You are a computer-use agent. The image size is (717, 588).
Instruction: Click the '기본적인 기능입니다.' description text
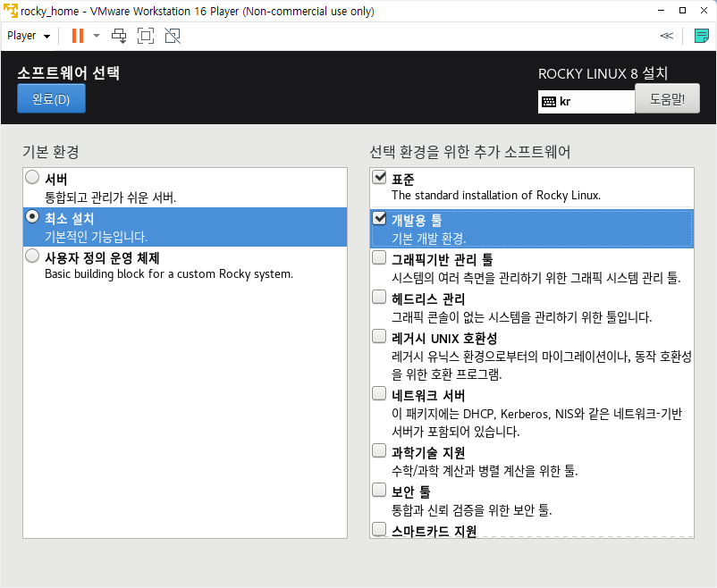click(96, 237)
